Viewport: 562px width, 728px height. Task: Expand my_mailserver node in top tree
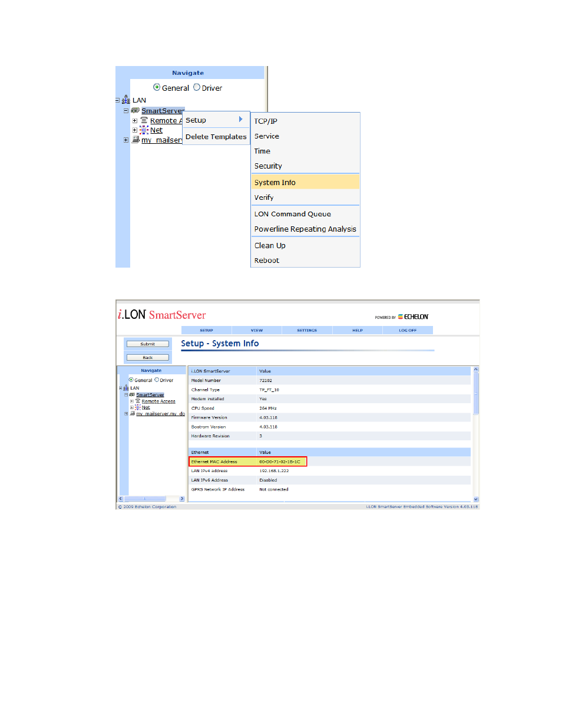125,140
